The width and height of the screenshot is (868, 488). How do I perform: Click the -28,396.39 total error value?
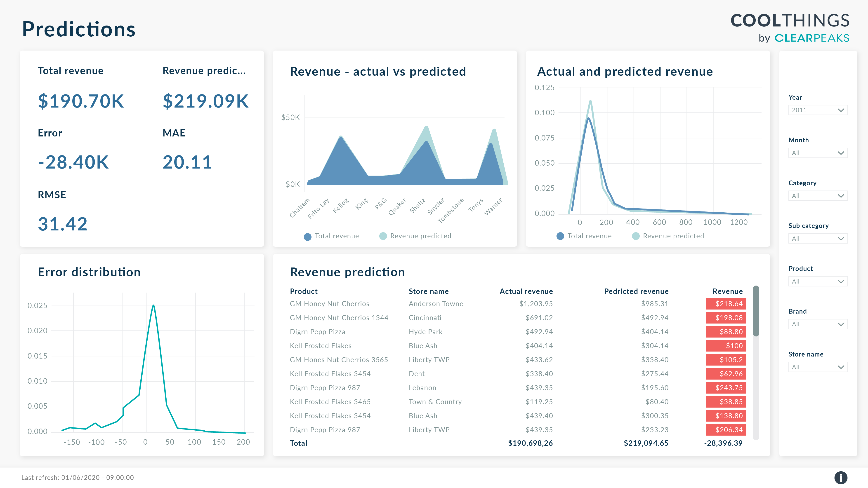[723, 443]
